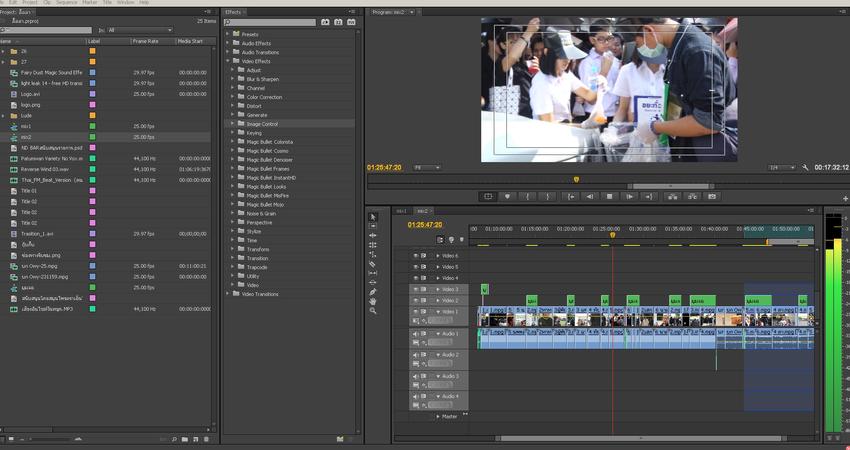Expand the Presets folder in Effects
The image size is (850, 450).
[x=229, y=34]
